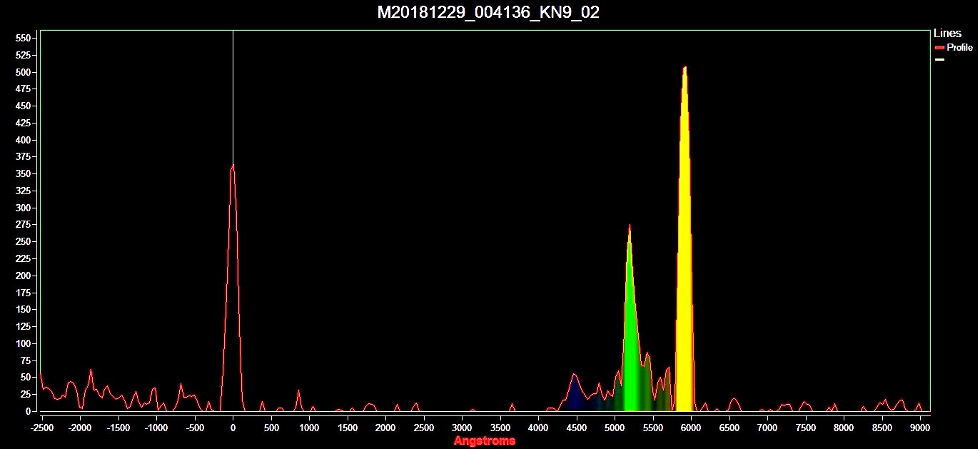Click the y-axis tick label "25"
Screen dimensions: 980x449
(26, 395)
